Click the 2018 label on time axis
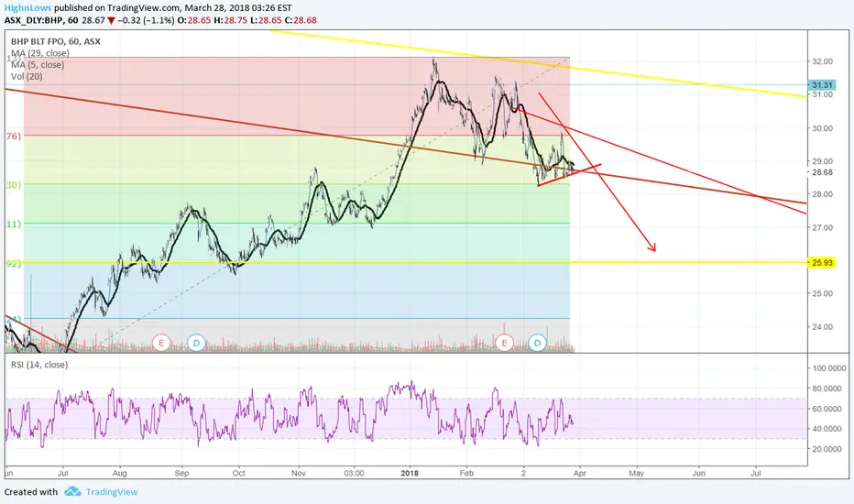The width and height of the screenshot is (854, 504). pos(410,473)
